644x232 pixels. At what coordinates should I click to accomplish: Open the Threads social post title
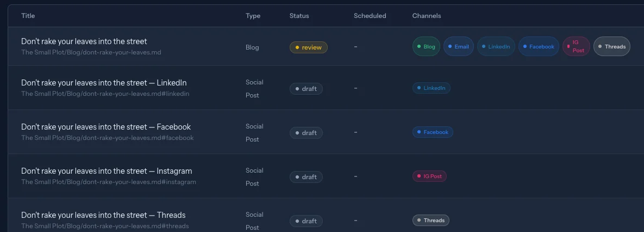click(103, 215)
